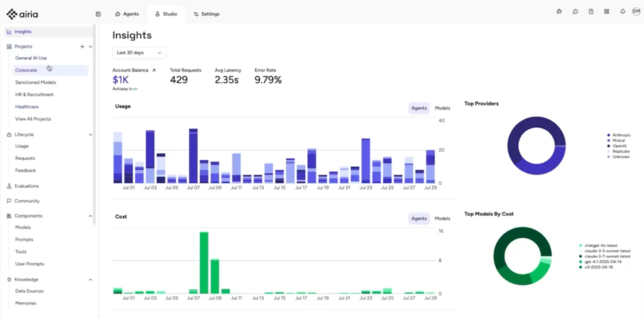Collapse the Lifecycle section
The width and height of the screenshot is (644, 318).
tap(90, 135)
